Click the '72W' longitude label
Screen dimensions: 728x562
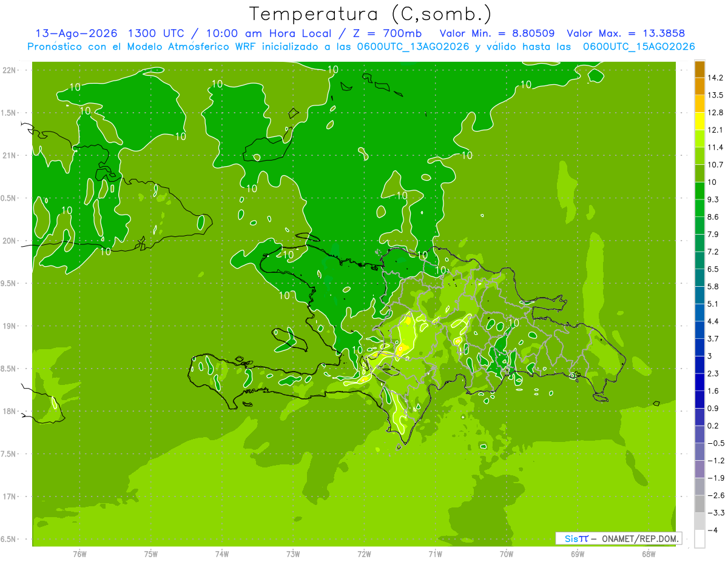[364, 554]
